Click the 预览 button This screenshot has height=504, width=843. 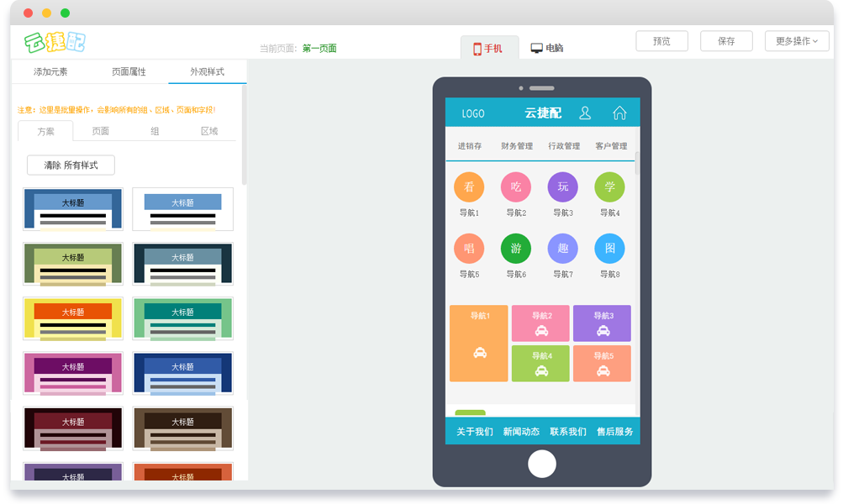click(x=661, y=41)
